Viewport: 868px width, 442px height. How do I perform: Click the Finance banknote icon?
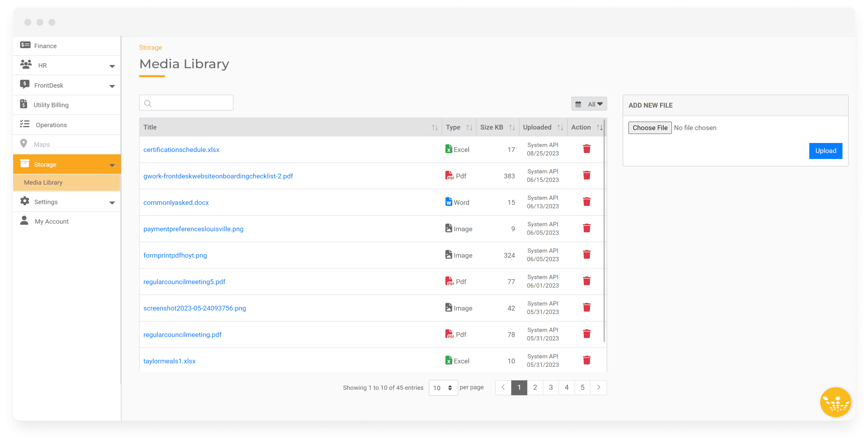click(25, 45)
